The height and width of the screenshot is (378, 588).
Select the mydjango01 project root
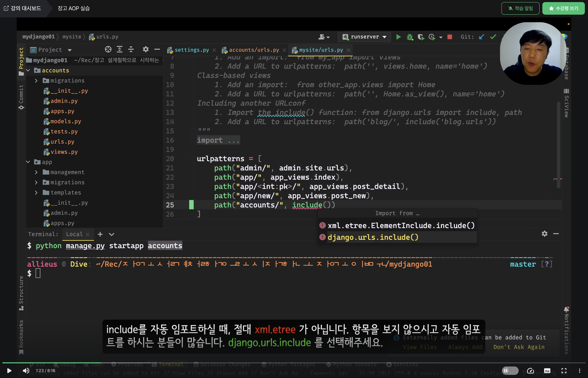tap(50, 60)
